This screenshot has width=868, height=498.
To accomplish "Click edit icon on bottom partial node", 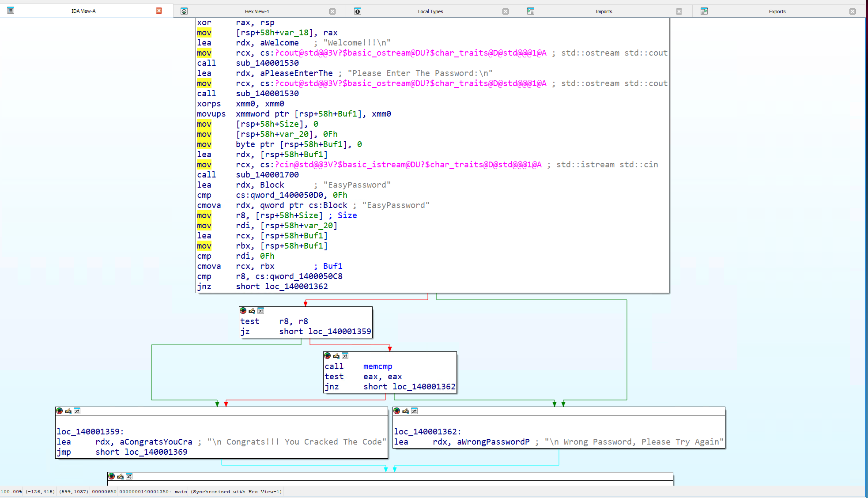I will coord(120,476).
